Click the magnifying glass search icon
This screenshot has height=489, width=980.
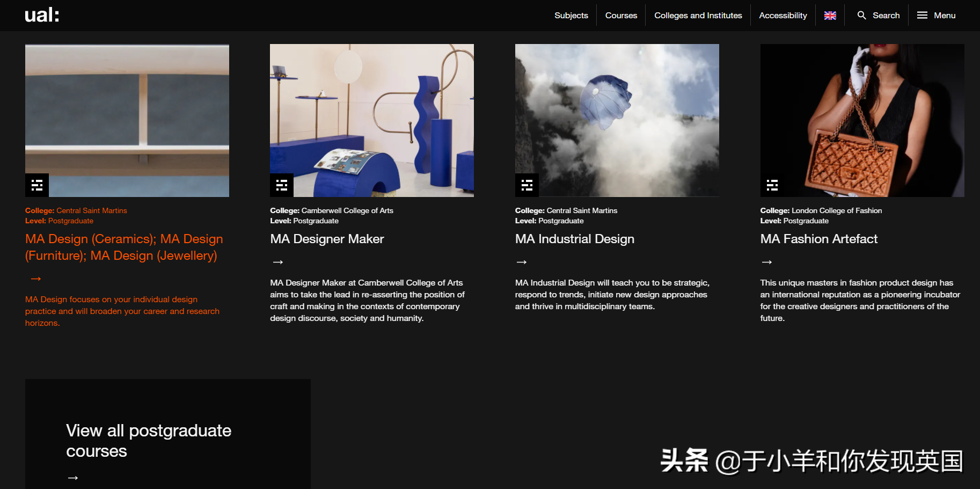click(x=861, y=16)
